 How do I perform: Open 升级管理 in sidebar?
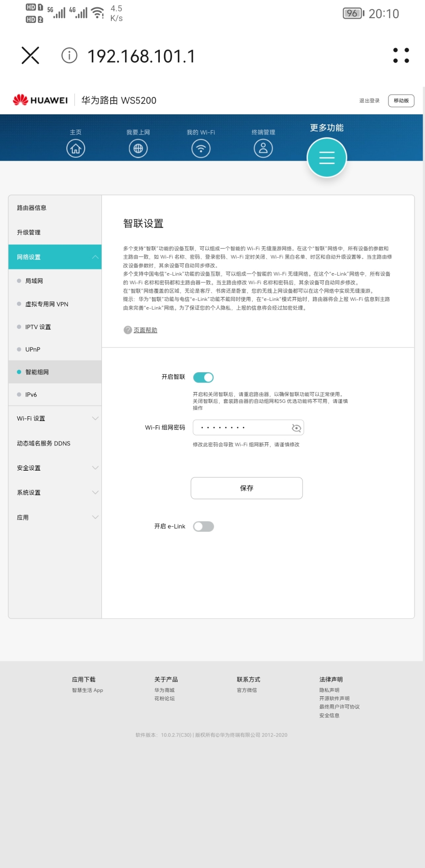click(55, 232)
